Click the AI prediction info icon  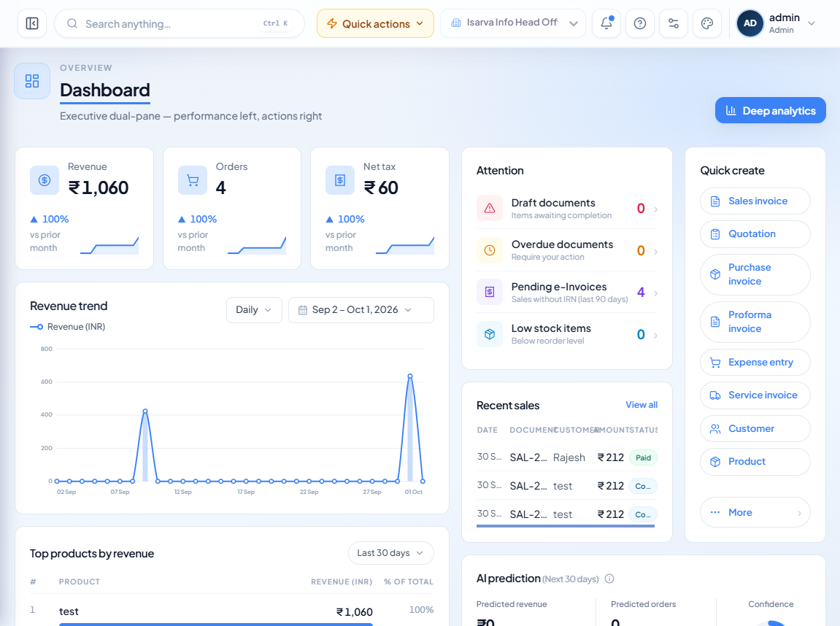tap(609, 579)
